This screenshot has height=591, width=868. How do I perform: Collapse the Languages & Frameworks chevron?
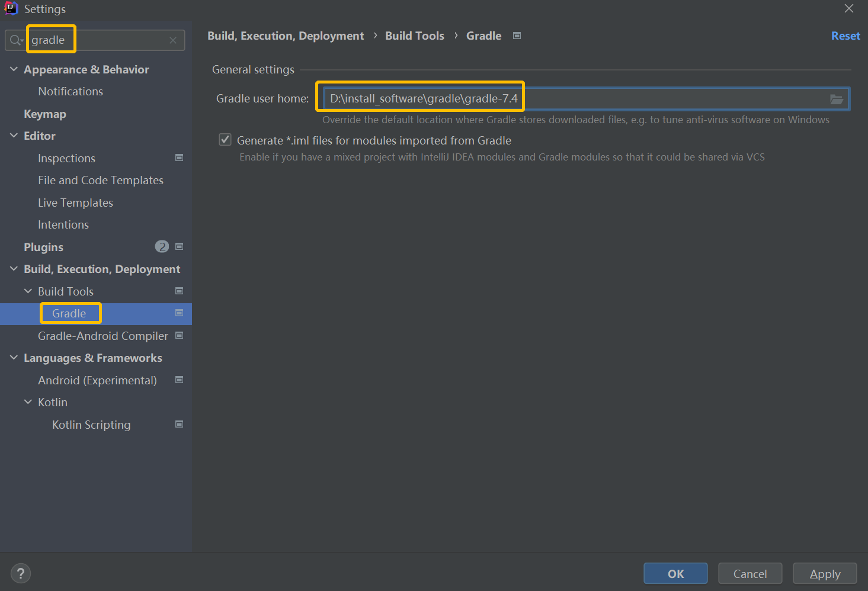pyautogui.click(x=14, y=358)
